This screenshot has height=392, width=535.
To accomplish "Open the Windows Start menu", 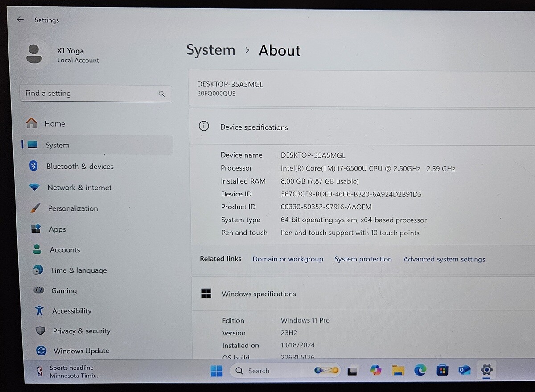I will point(217,371).
